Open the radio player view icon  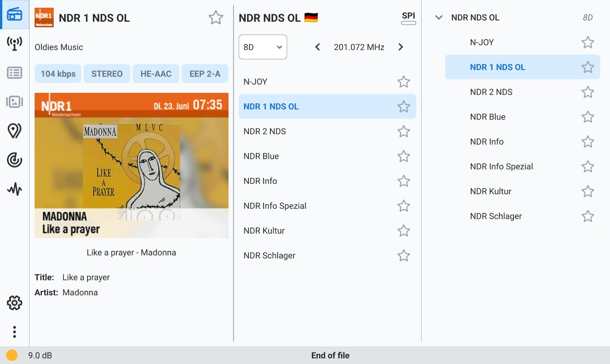point(15,15)
